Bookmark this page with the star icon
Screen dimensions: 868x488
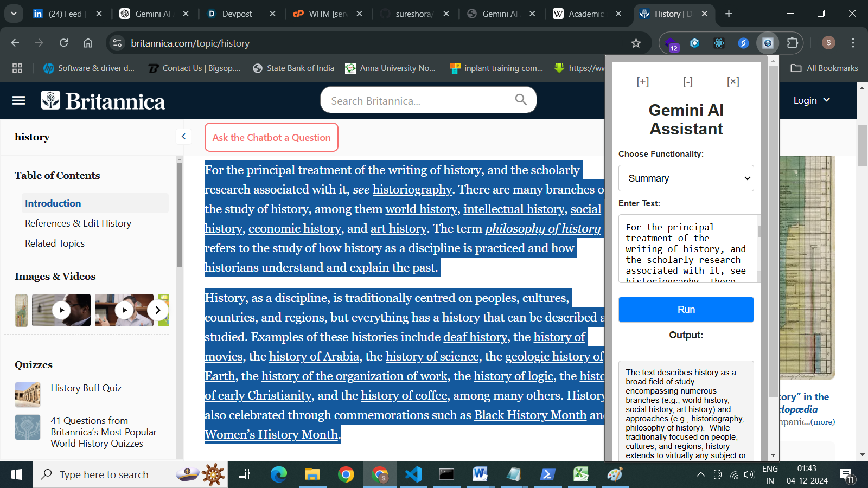pos(636,43)
